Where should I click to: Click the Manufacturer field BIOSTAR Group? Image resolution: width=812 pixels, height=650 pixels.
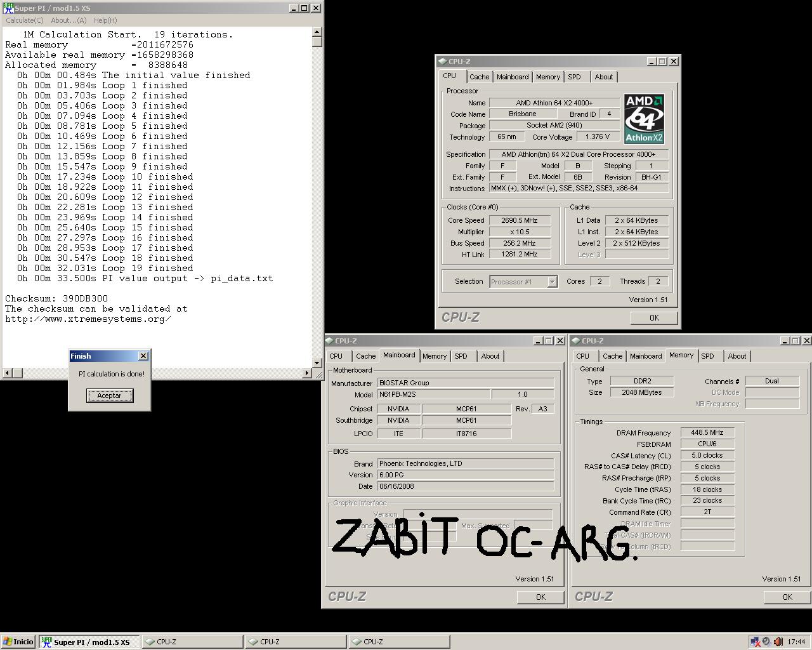coord(465,383)
